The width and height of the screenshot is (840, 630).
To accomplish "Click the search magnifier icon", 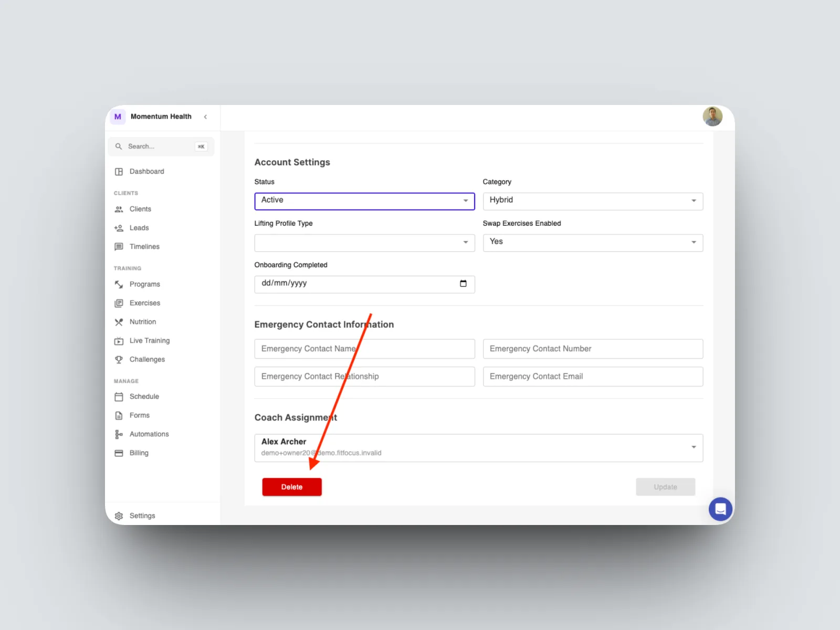I will click(x=119, y=146).
